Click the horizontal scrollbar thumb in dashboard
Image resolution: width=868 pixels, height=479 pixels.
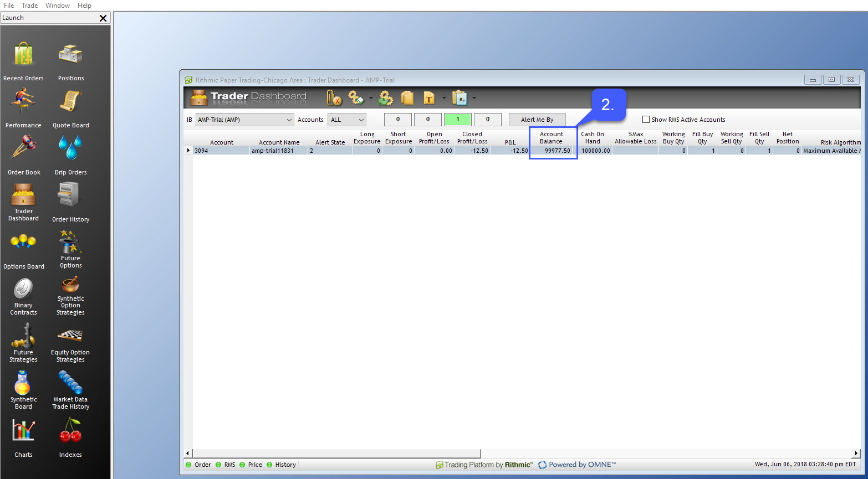pyautogui.click(x=336, y=454)
